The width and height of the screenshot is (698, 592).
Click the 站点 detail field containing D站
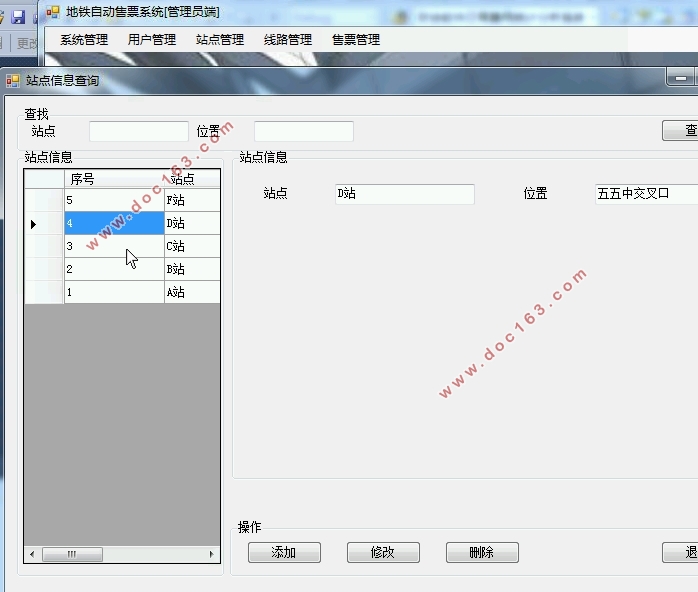pos(405,194)
